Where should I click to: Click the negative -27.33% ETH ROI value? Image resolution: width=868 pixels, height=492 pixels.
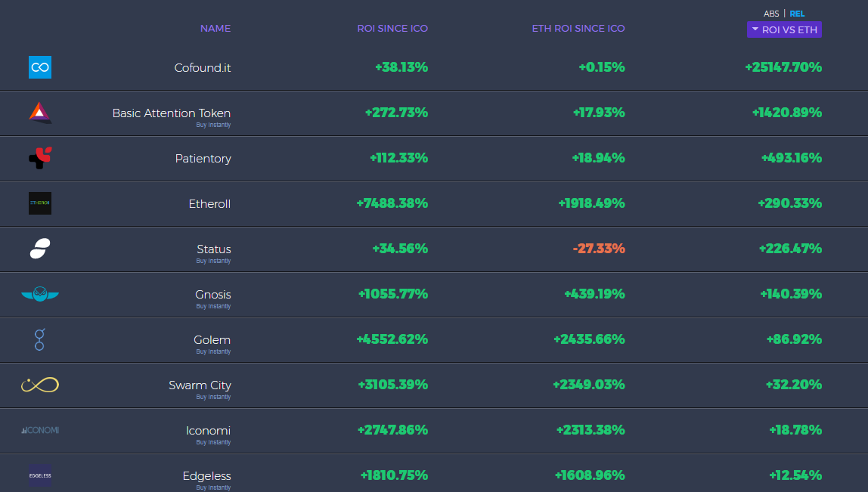pos(599,249)
